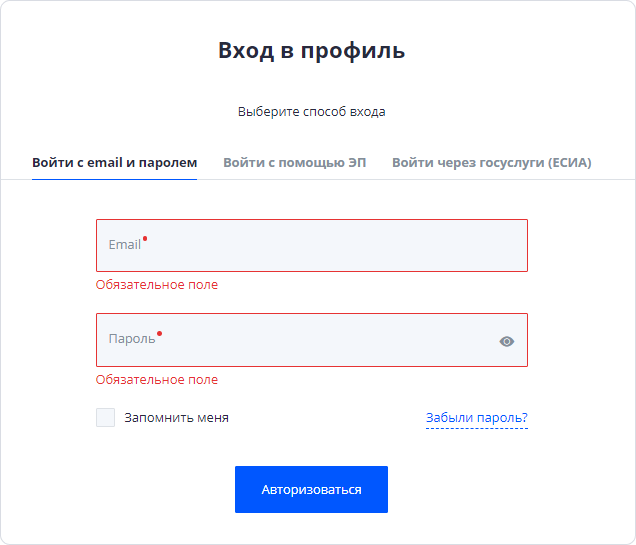
Task: Click "Обязательное поле" error under Пароль
Action: point(157,380)
